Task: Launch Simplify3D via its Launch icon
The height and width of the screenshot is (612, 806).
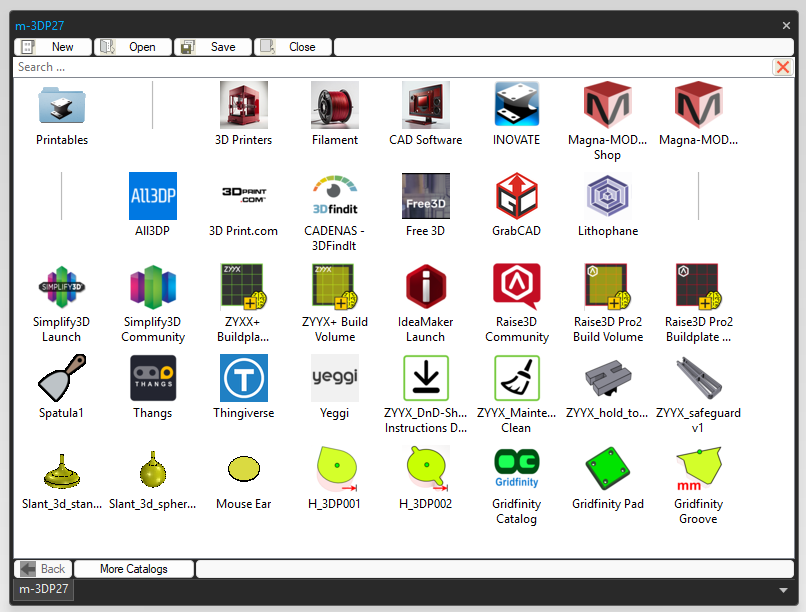Action: (x=62, y=287)
